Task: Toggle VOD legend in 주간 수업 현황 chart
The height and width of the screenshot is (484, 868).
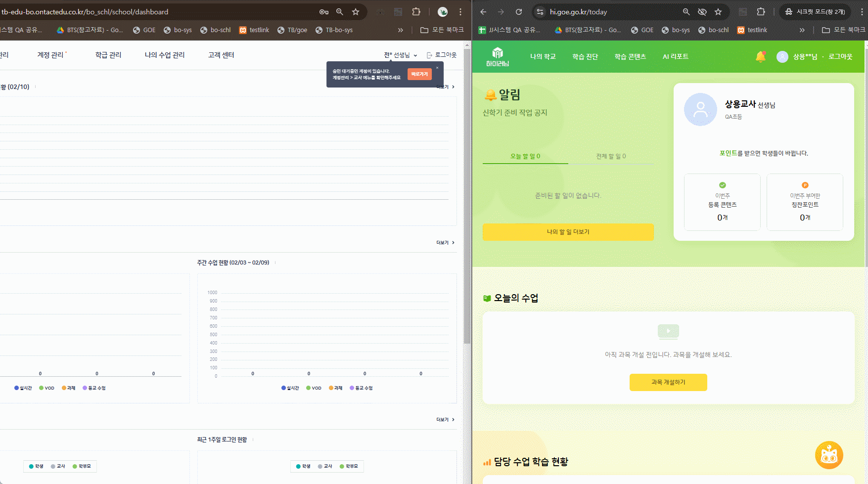Action: click(x=314, y=388)
